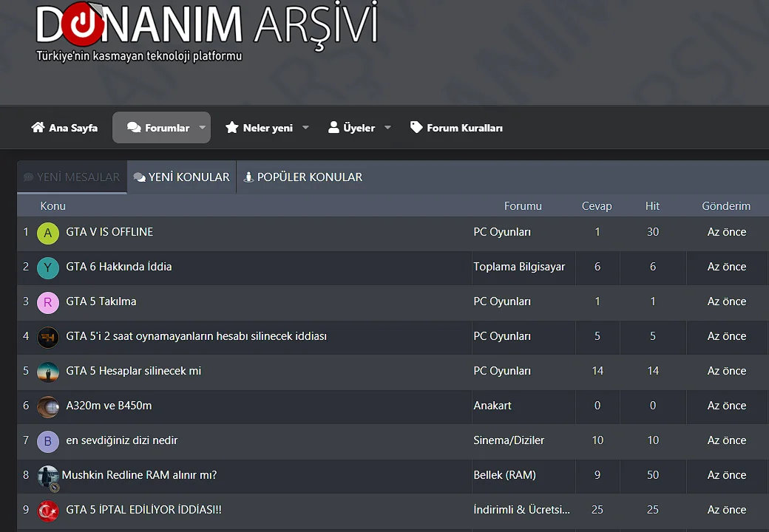Open the avatar of GTA 5 Hesaplar silinecek mi
This screenshot has height=532, width=769.
pyautogui.click(x=48, y=372)
